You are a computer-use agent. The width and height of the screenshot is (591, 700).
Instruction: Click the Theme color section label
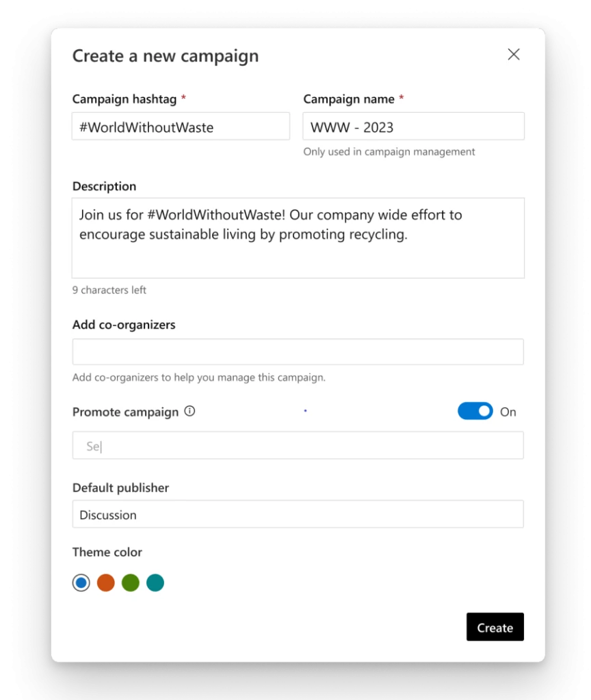[x=107, y=552]
